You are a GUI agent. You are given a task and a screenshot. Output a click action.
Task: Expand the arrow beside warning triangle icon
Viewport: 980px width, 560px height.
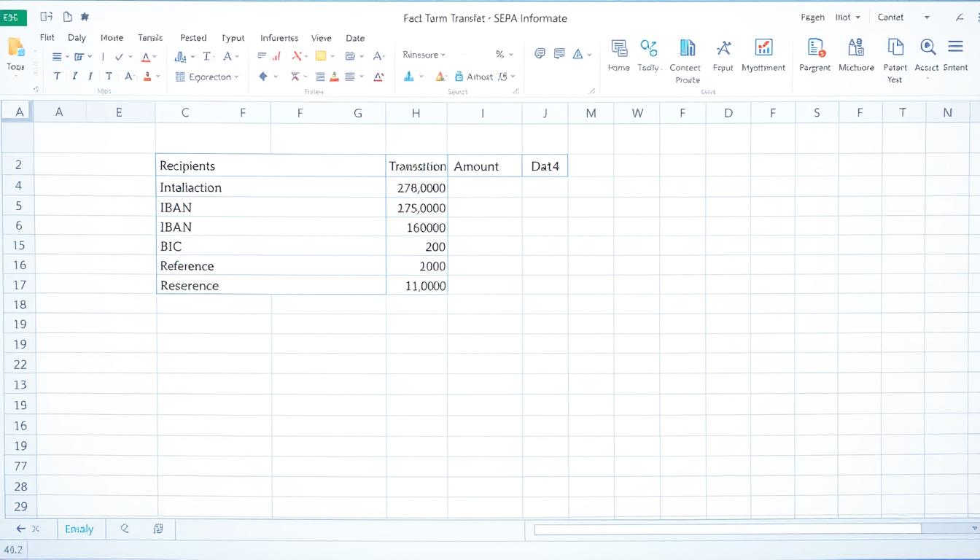coord(588,55)
